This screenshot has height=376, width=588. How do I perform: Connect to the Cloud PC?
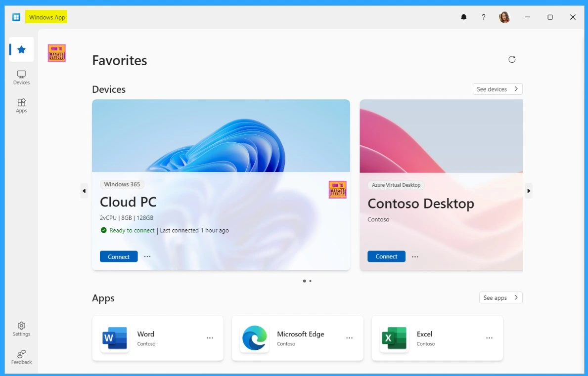click(119, 256)
